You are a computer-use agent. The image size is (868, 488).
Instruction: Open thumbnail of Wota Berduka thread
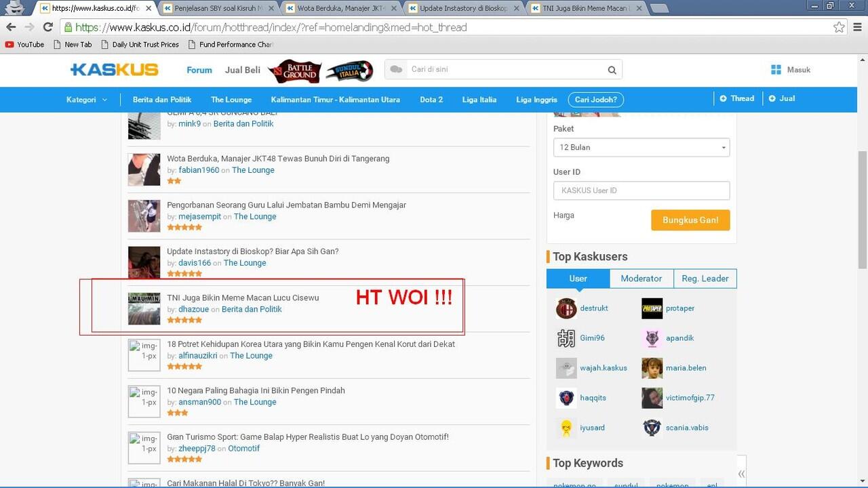144,169
